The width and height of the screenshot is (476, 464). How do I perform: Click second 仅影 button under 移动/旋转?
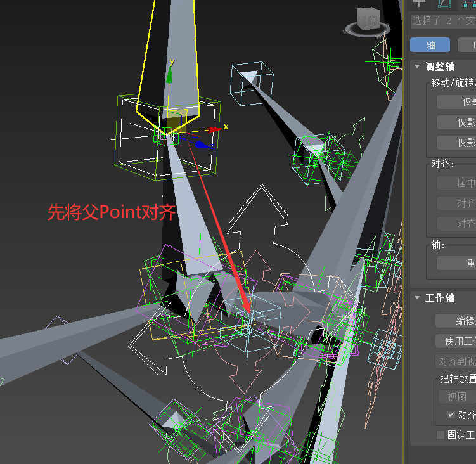[x=456, y=122]
